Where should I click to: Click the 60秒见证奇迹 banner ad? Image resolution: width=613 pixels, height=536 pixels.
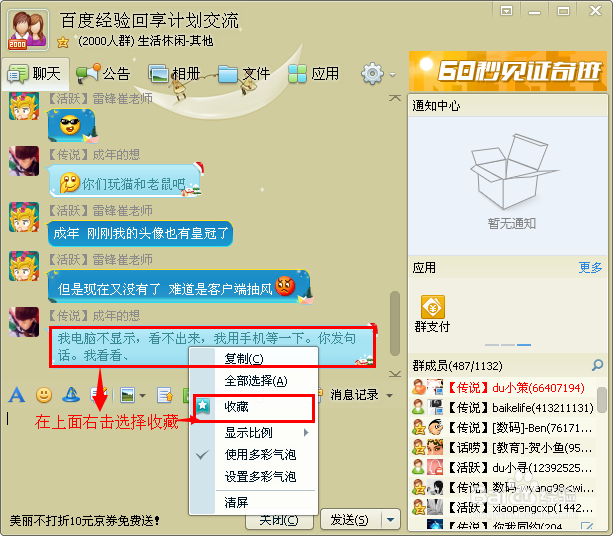tap(508, 71)
